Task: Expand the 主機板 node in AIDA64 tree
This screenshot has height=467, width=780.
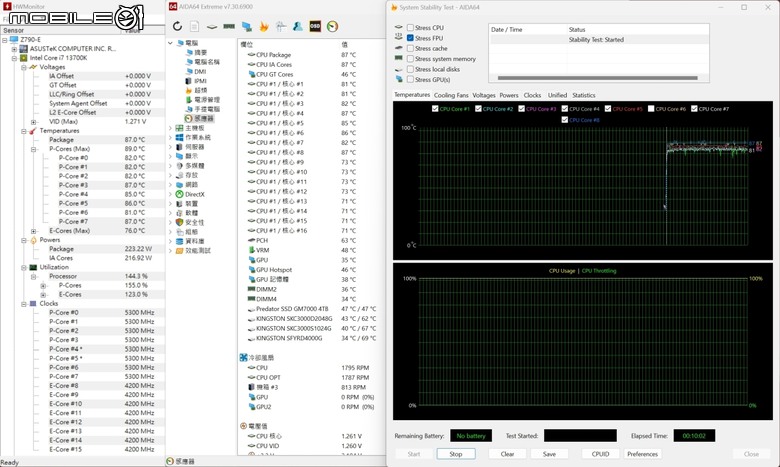Action: tap(170, 128)
